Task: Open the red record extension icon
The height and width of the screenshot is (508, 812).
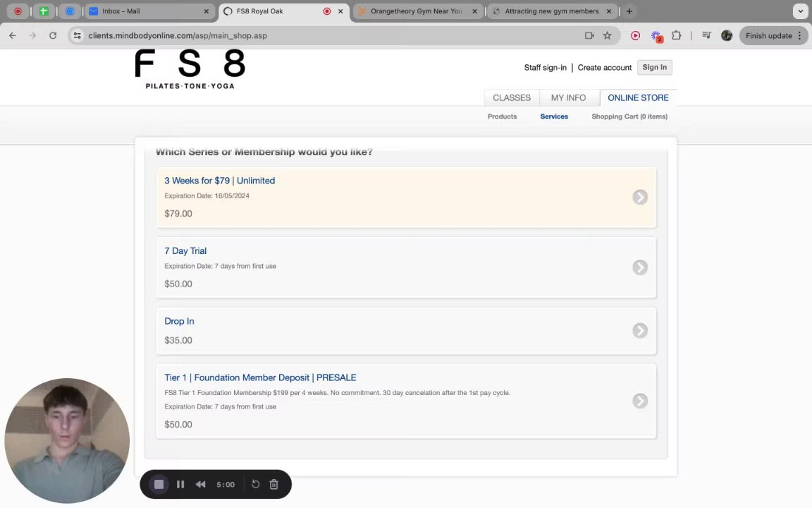Action: (635, 36)
